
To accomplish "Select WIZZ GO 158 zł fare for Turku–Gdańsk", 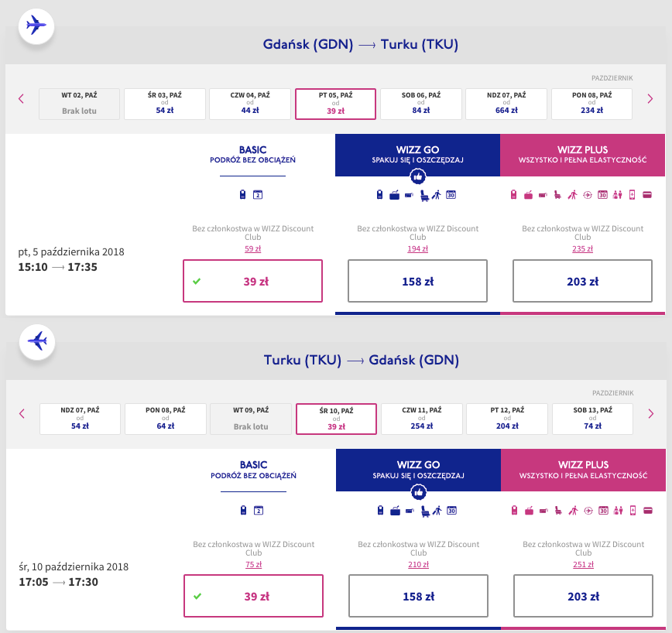I will tap(419, 596).
